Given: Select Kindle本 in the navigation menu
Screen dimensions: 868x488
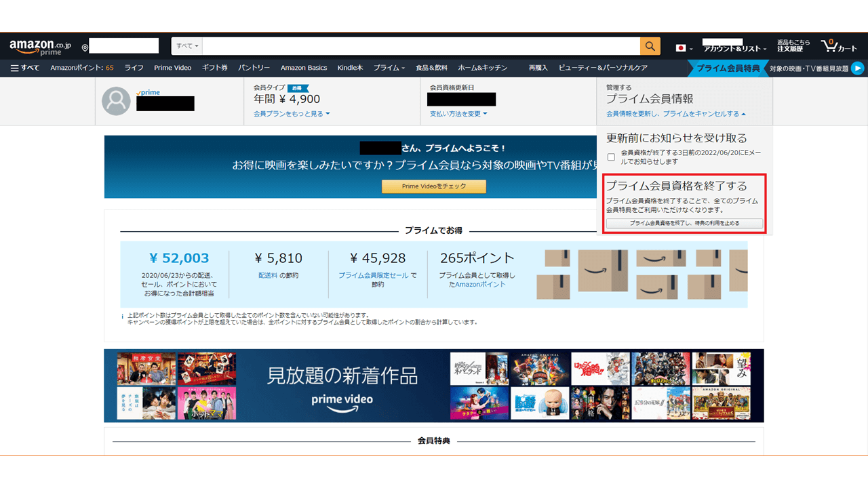Looking at the screenshot, I should tap(351, 68).
